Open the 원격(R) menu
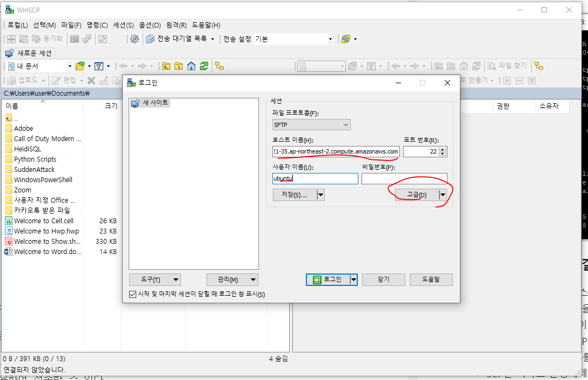 pyautogui.click(x=176, y=25)
